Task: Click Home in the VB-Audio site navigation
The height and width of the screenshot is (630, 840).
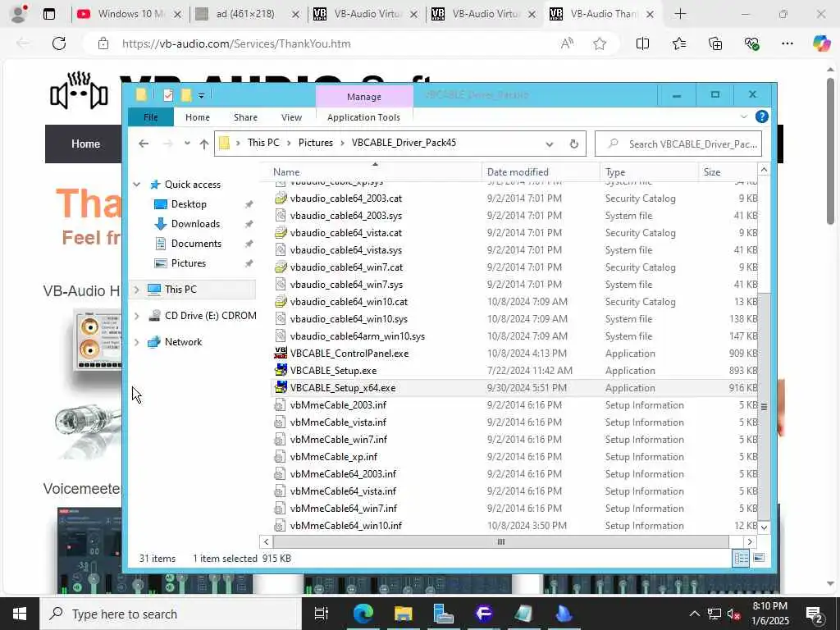Action: click(85, 144)
